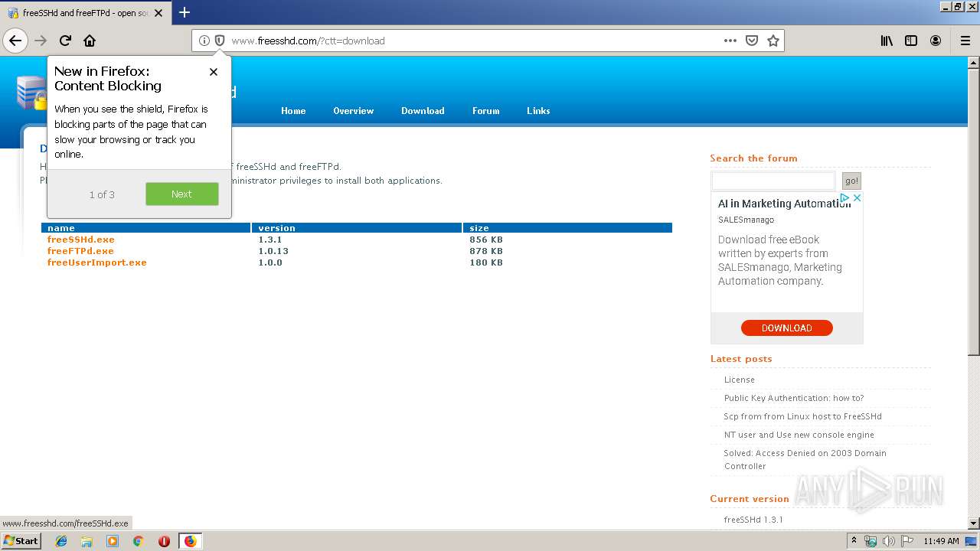This screenshot has height=551, width=980.
Task: Launch Chrome from taskbar
Action: point(138,541)
